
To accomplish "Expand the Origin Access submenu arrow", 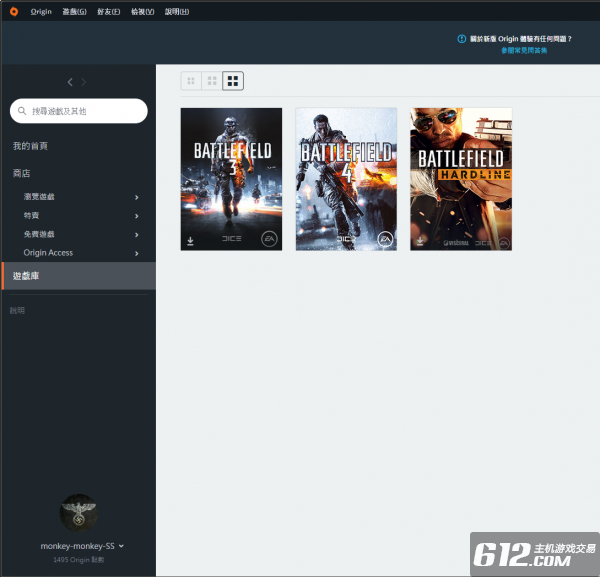I will tap(137, 253).
